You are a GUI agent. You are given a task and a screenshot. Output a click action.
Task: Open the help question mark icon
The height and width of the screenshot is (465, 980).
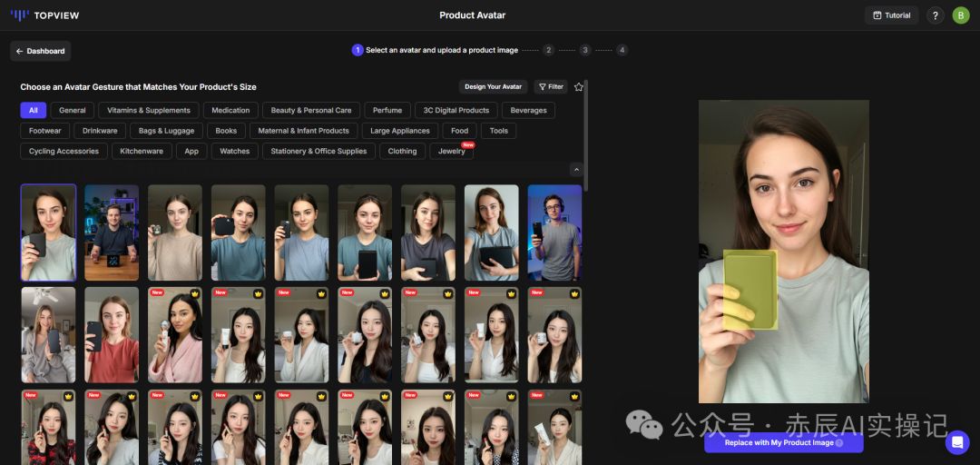click(935, 15)
